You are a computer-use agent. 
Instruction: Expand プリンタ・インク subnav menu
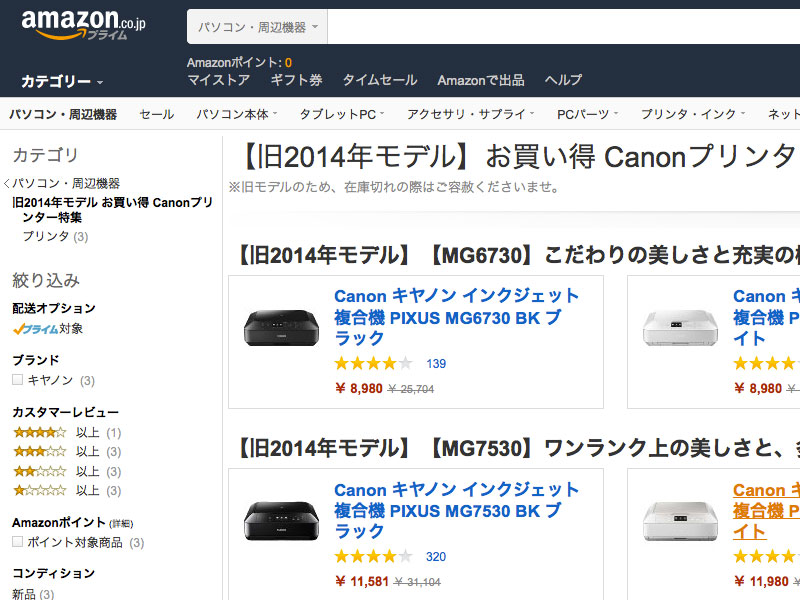pyautogui.click(x=693, y=114)
